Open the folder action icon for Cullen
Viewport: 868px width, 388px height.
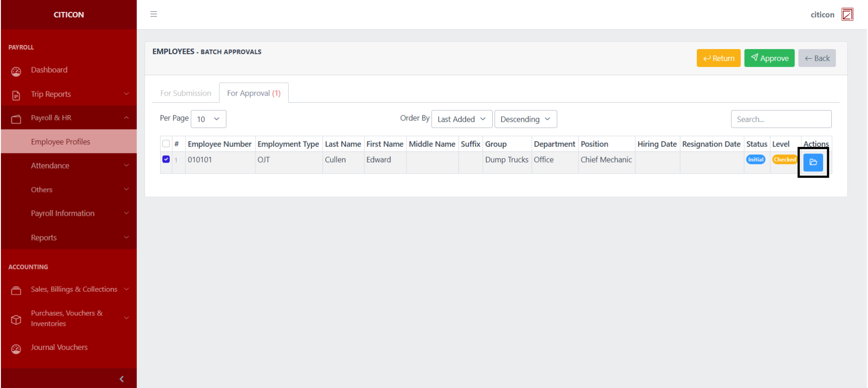point(813,162)
